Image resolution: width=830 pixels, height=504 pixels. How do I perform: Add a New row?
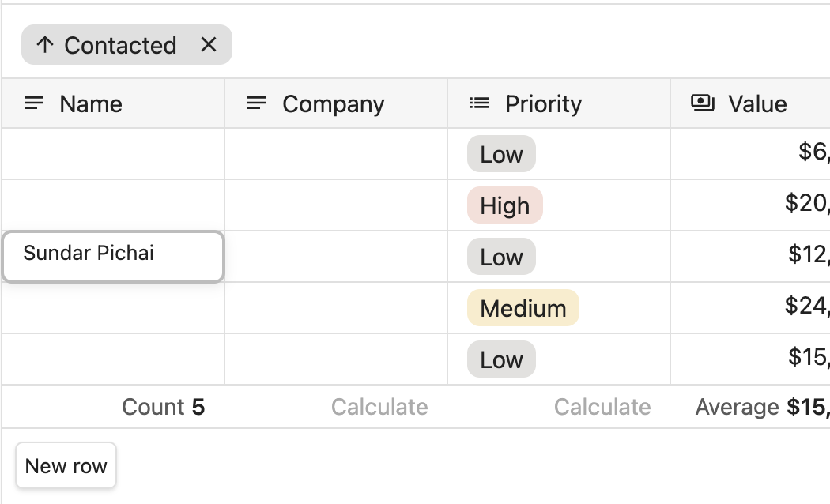click(x=66, y=465)
